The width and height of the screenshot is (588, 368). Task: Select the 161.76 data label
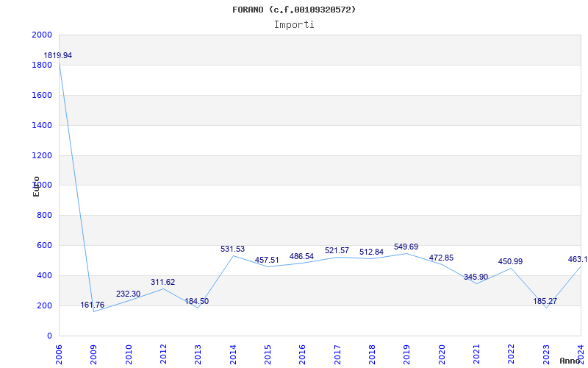93,305
